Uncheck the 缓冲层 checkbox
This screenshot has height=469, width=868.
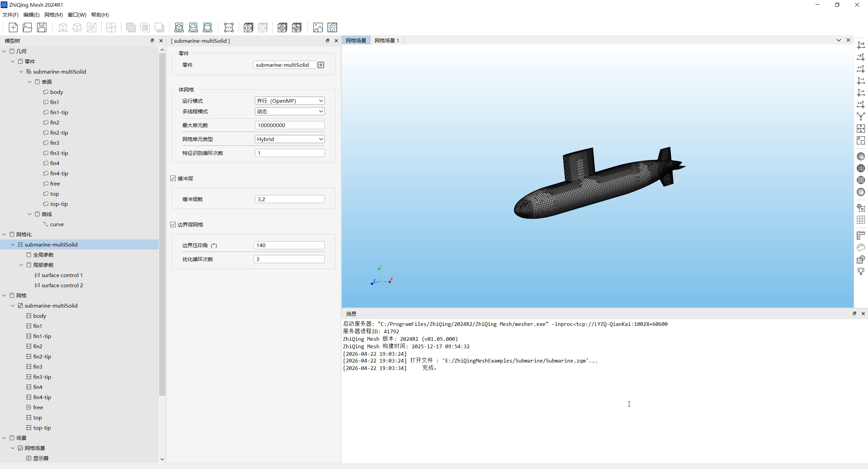click(x=173, y=178)
